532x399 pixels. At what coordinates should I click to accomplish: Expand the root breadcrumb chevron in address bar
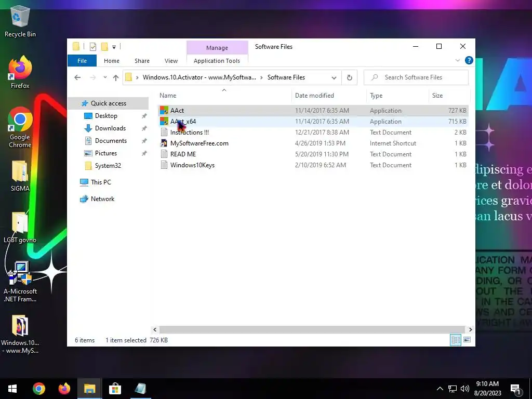(137, 77)
